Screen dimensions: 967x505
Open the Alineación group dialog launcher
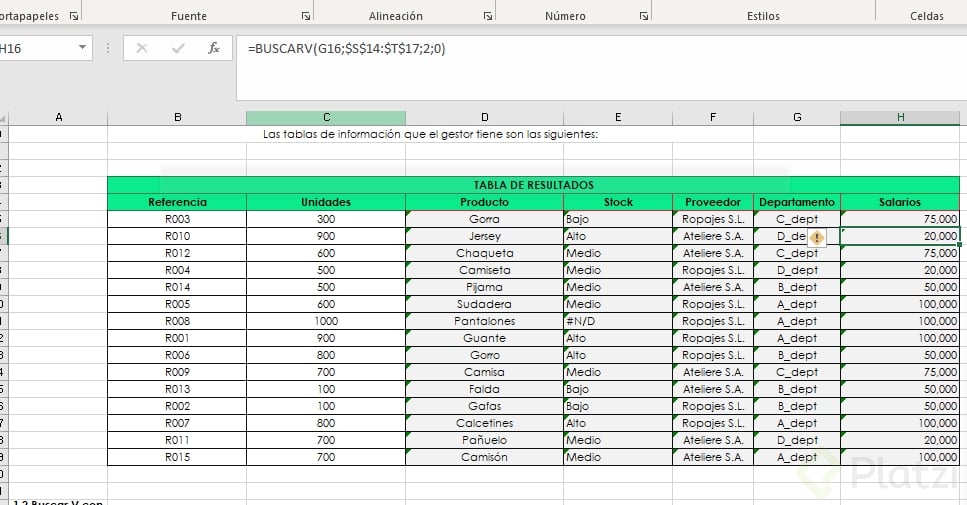(x=488, y=16)
